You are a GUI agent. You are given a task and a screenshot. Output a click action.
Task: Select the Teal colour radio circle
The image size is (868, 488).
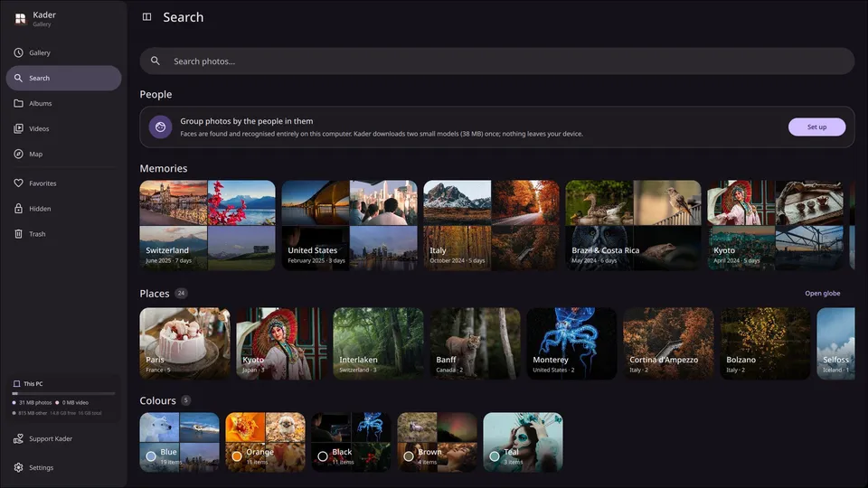[495, 456]
